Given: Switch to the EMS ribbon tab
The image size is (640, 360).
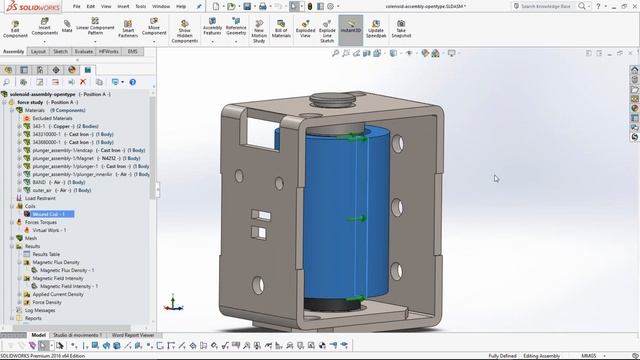Looking at the screenshot, I should click(x=133, y=51).
